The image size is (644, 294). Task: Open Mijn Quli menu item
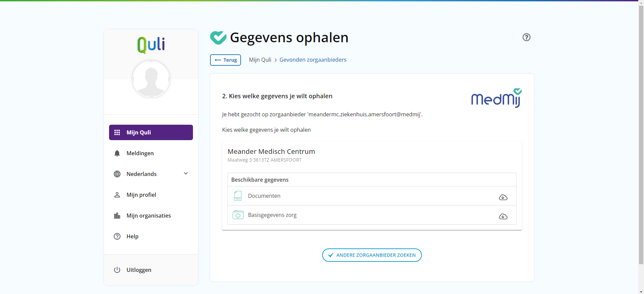pyautogui.click(x=151, y=132)
